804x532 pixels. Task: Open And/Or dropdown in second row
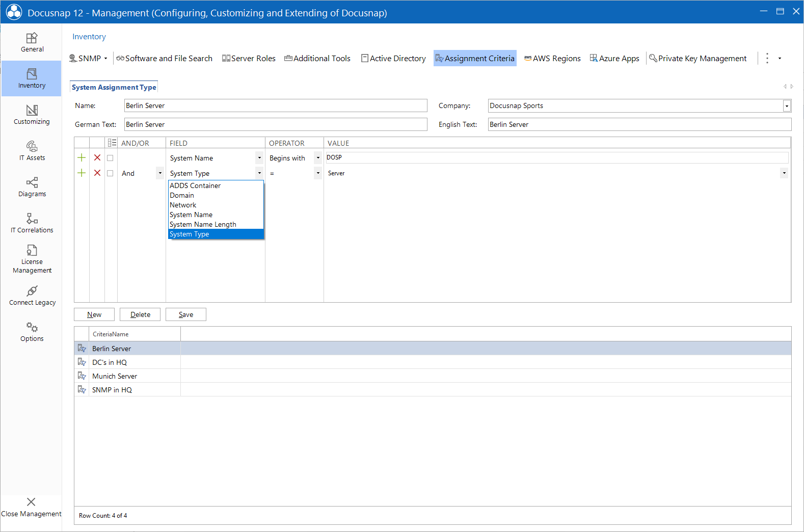[160, 173]
